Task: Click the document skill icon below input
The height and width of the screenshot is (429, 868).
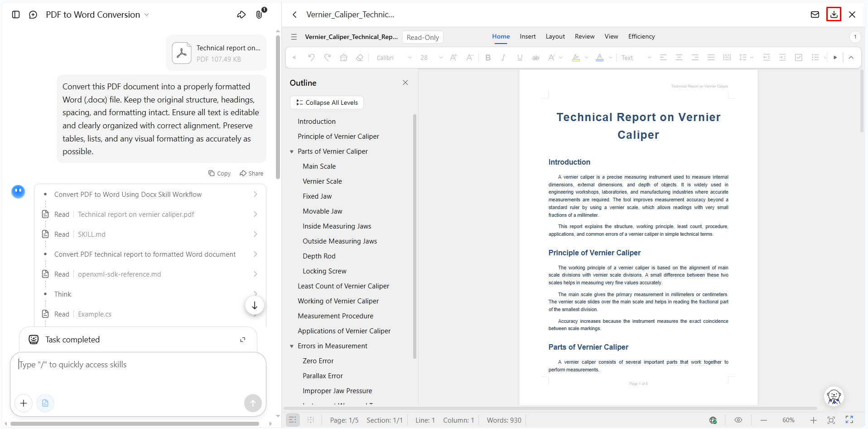Action: point(45,403)
